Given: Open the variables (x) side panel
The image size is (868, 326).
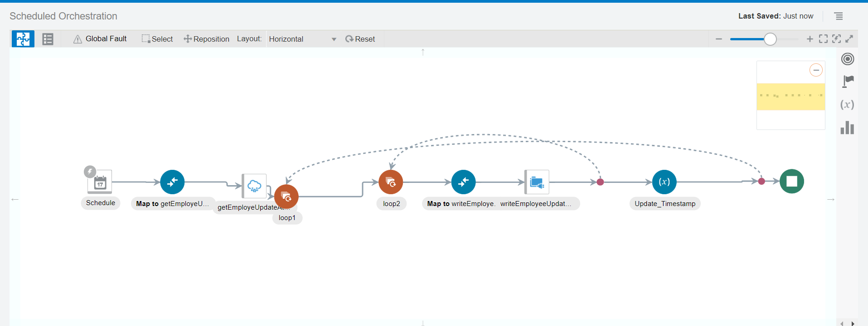Looking at the screenshot, I should tap(847, 105).
